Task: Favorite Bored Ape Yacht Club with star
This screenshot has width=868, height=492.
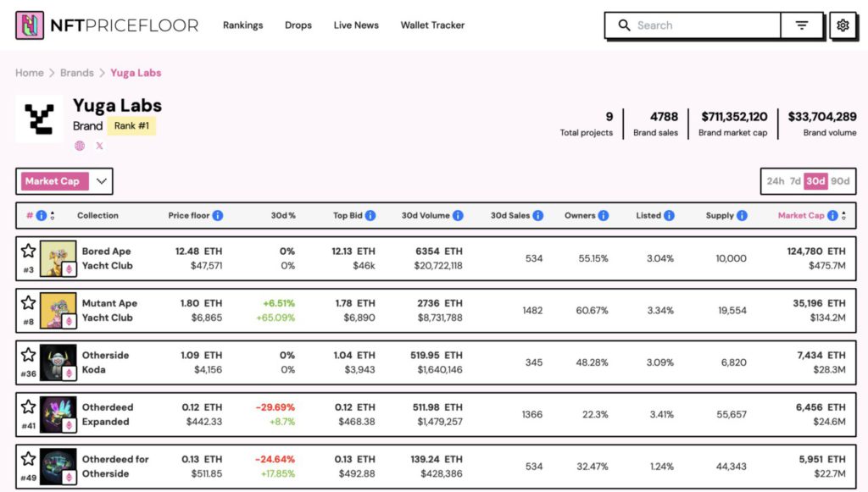Action: click(x=28, y=251)
